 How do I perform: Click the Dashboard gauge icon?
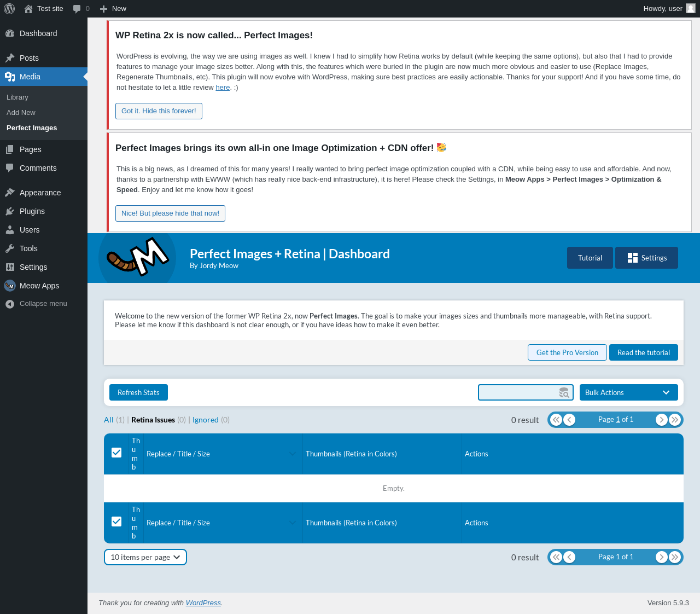click(x=10, y=33)
